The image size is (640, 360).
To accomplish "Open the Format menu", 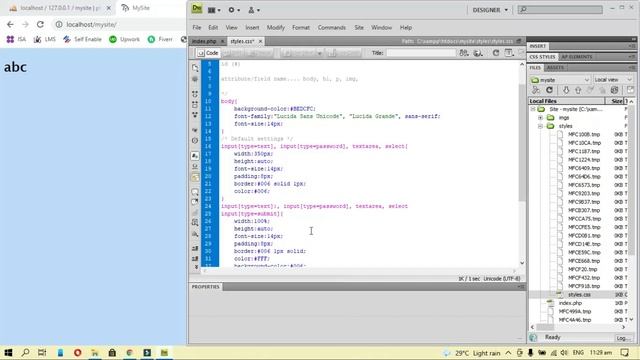I will click(301, 27).
